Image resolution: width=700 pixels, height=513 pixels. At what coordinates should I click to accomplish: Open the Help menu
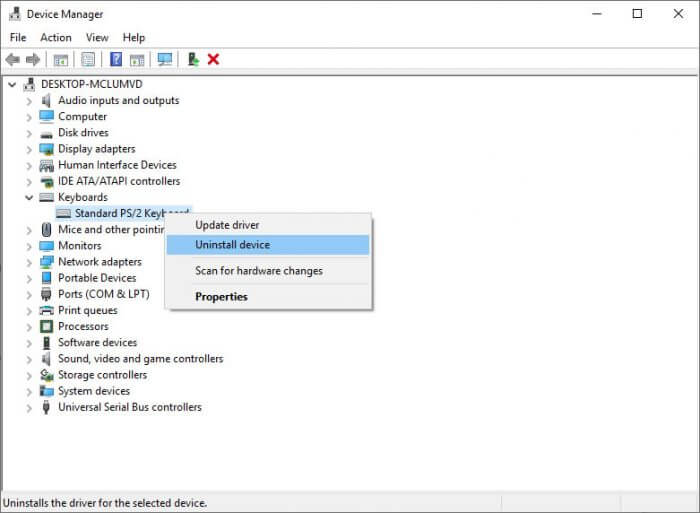tap(134, 38)
